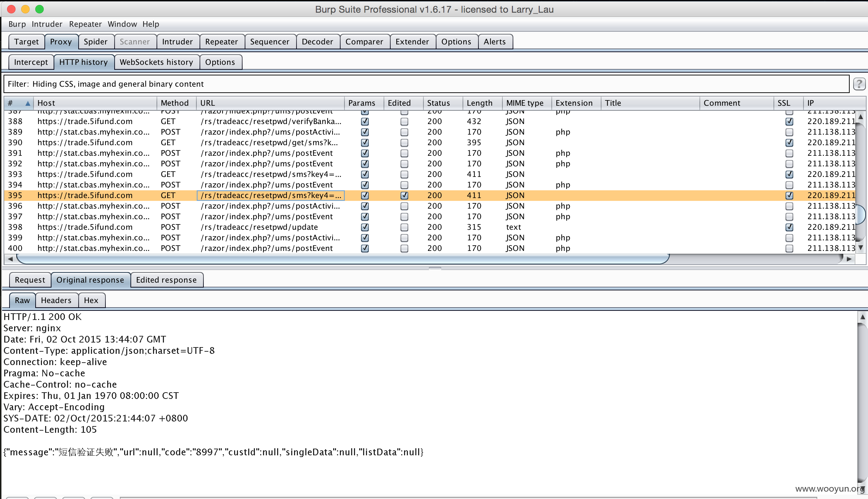This screenshot has height=499, width=868.
Task: Switch to the Headers view tab
Action: (x=56, y=300)
